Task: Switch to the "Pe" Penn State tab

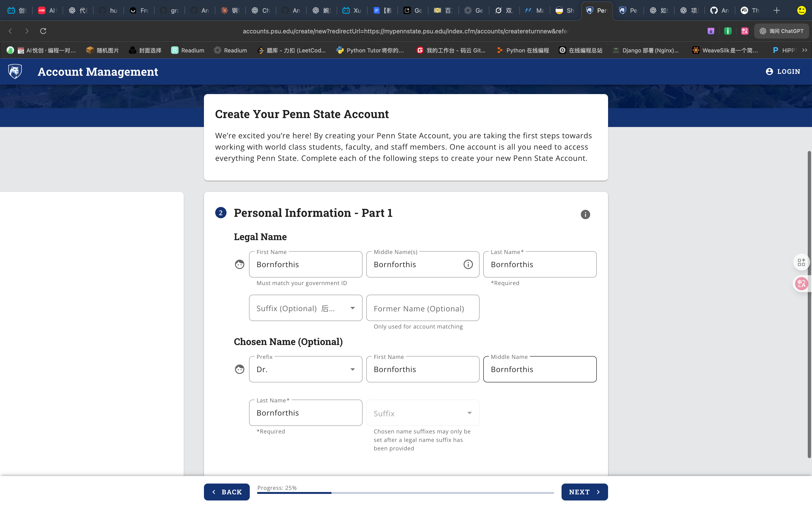Action: point(628,10)
